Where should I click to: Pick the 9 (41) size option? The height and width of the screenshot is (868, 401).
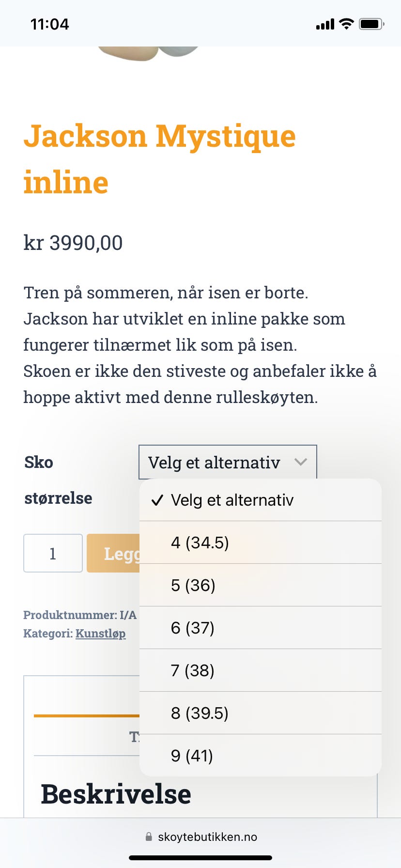tap(192, 756)
